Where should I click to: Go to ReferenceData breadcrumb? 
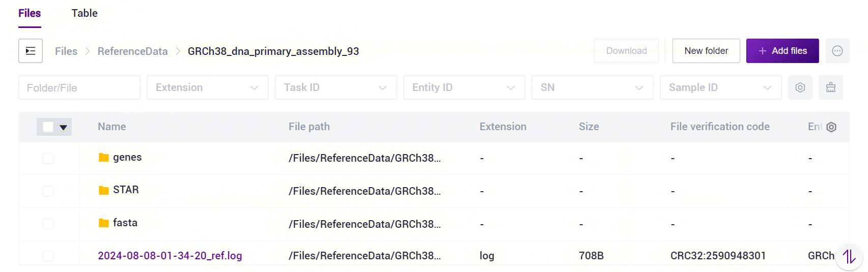click(132, 51)
